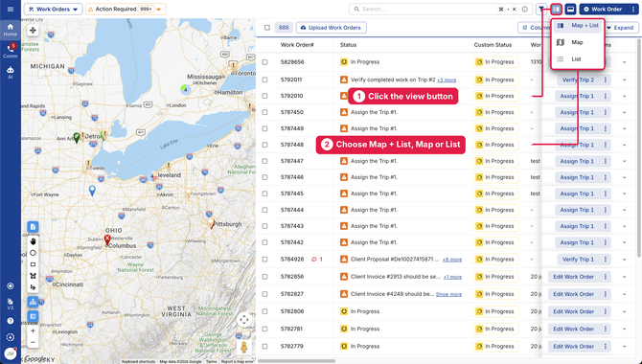
Task: Click the filter funnel icon
Action: point(541,9)
